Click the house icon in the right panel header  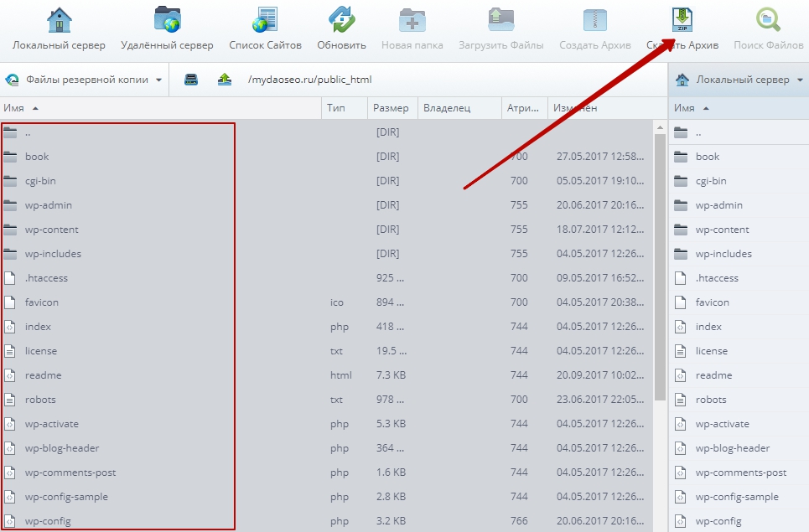pos(682,80)
